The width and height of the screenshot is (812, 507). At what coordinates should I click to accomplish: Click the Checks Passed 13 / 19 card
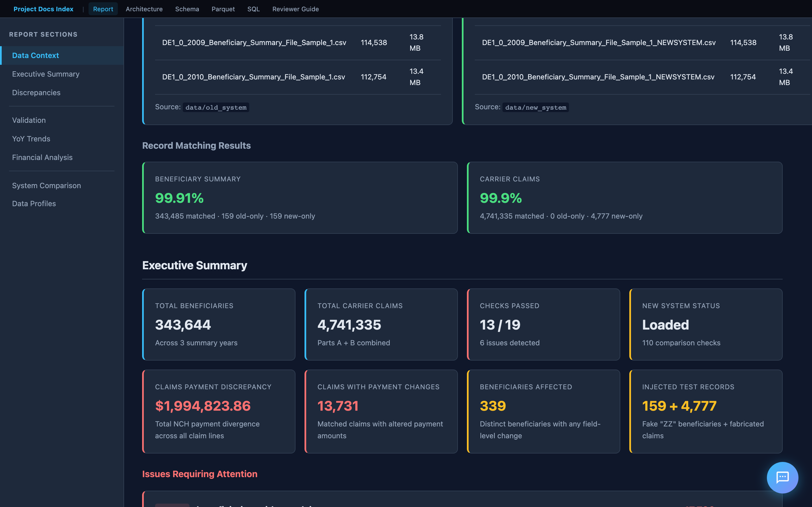tap(543, 324)
